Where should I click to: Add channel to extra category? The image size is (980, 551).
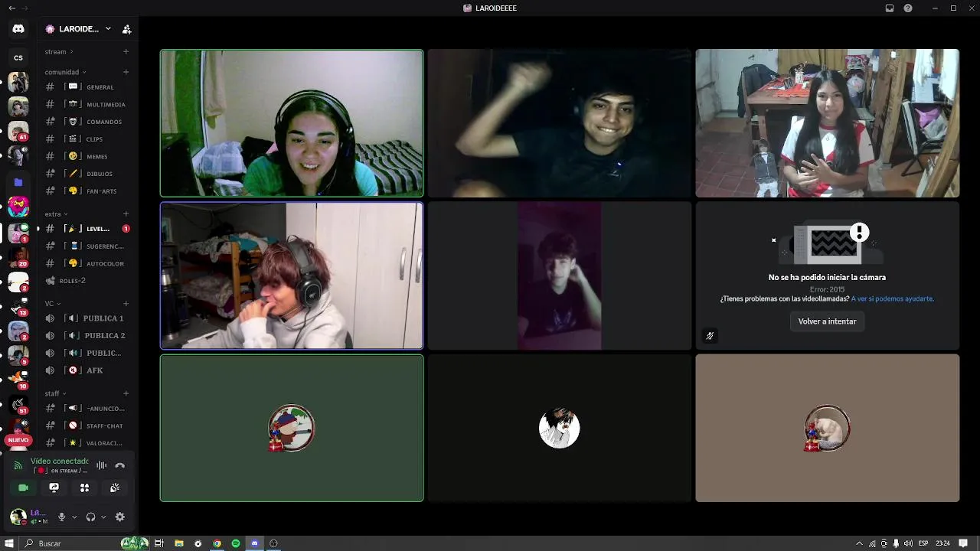(126, 214)
